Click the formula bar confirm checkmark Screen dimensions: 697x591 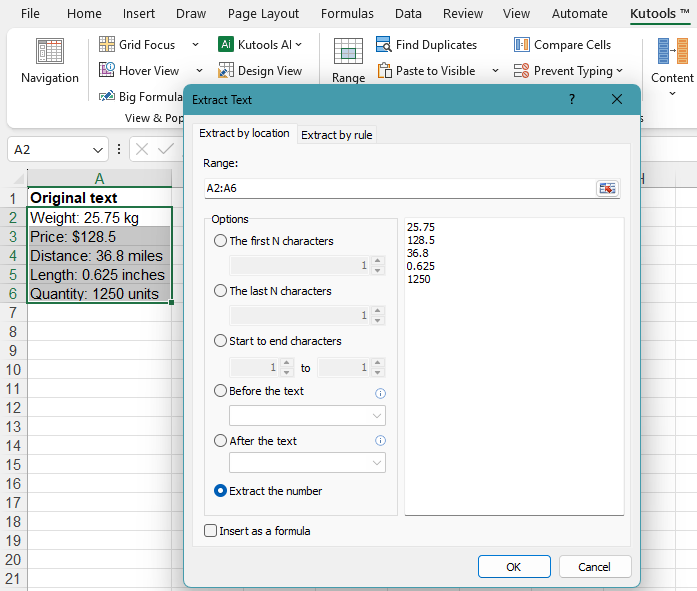click(x=165, y=149)
